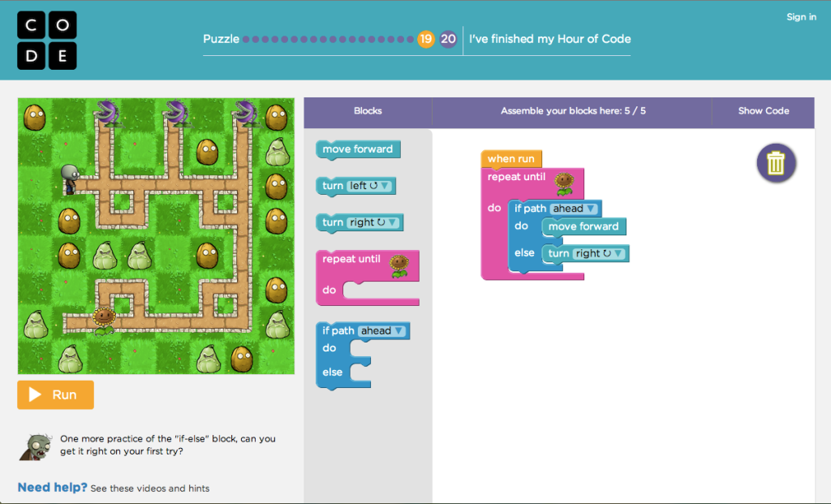Click the leftmost chomper plant atop the maze
The width and height of the screenshot is (831, 504).
click(x=105, y=114)
